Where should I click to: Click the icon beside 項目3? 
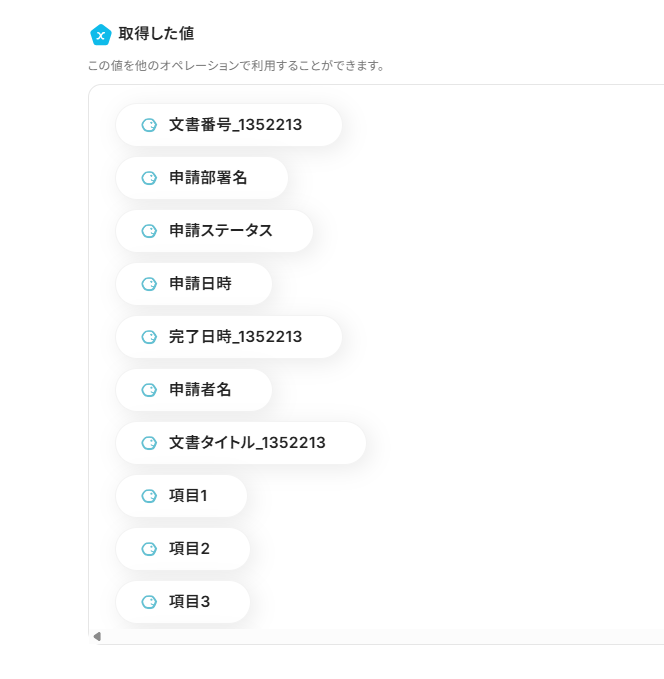point(149,602)
